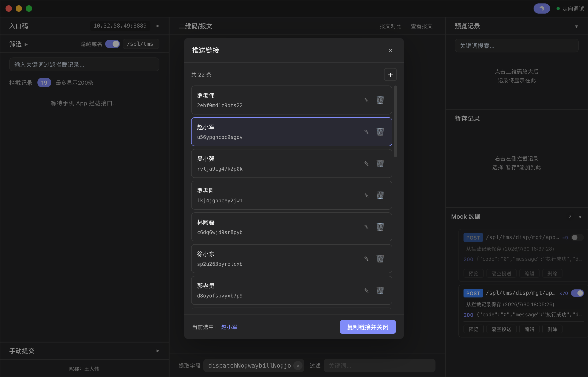Click the push link list scrollbar
Image resolution: width=588 pixels, height=377 pixels.
coord(396,122)
